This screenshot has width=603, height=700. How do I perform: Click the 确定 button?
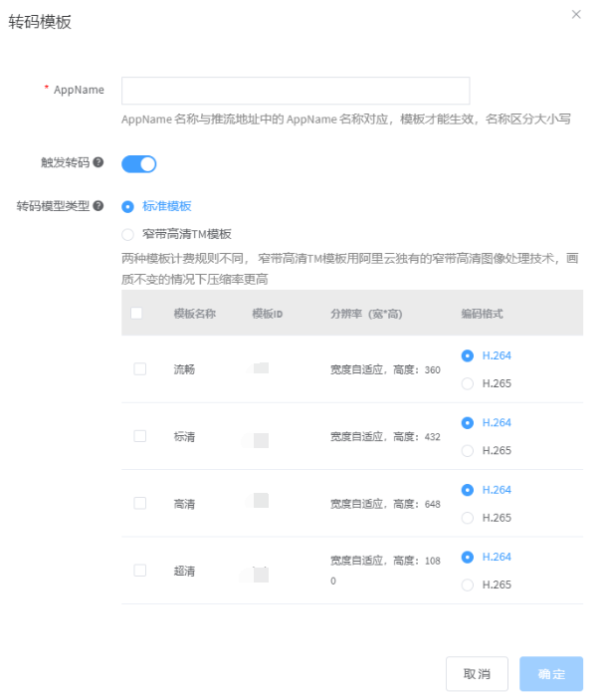click(550, 674)
